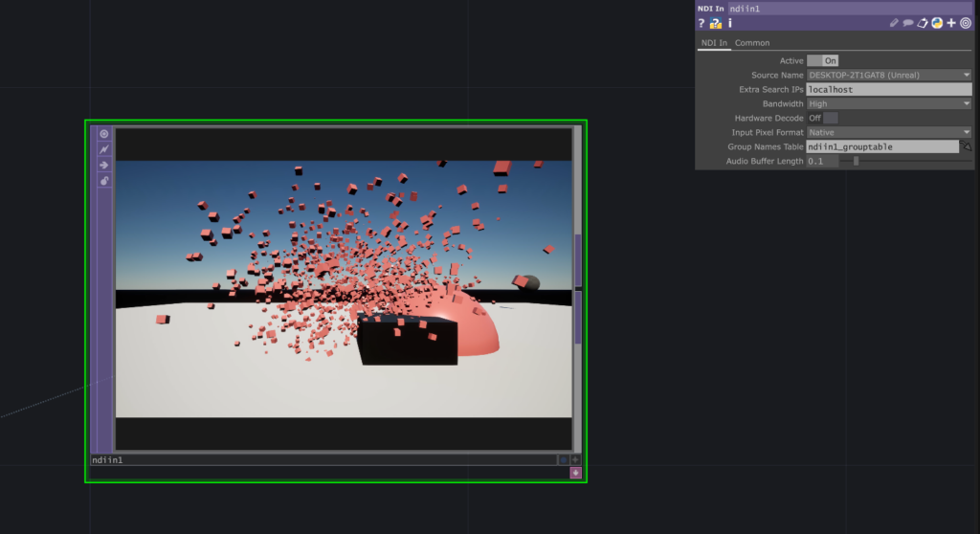Open the Source Name dropdown
Screen dimensions: 980x534
click(x=889, y=75)
